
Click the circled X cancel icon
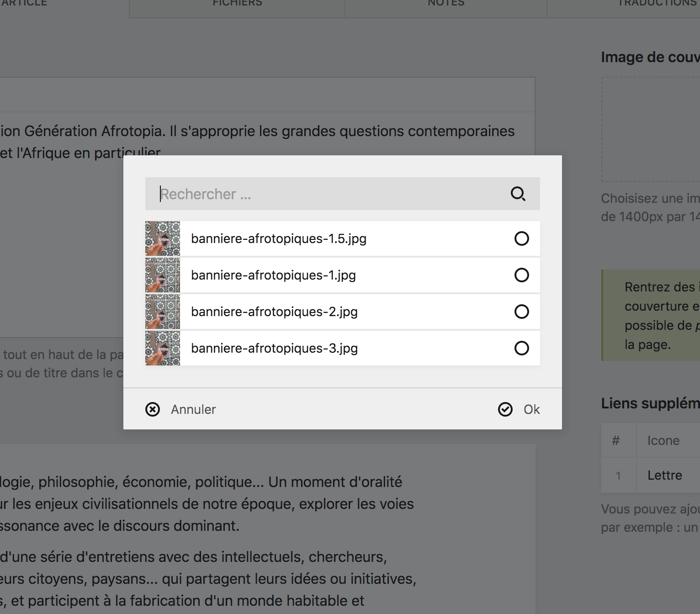(153, 409)
